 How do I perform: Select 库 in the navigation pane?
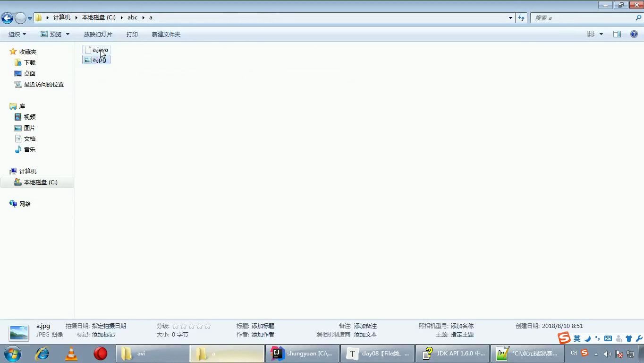click(x=22, y=106)
